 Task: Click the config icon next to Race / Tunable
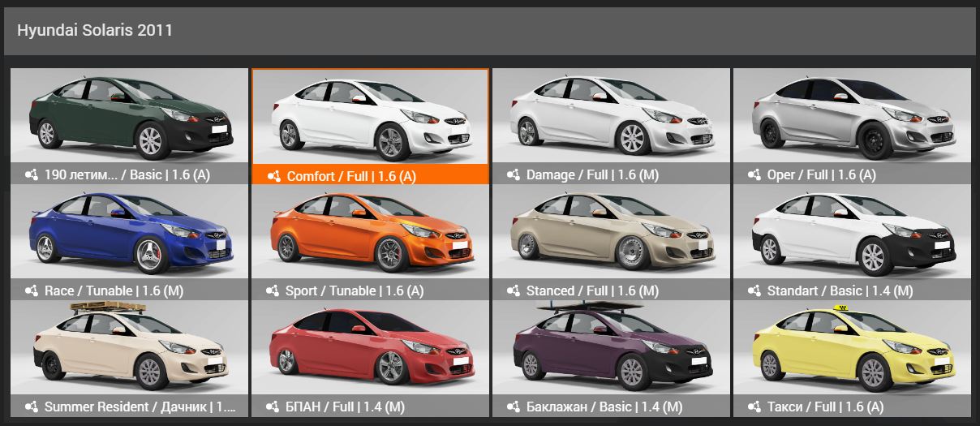(x=31, y=290)
